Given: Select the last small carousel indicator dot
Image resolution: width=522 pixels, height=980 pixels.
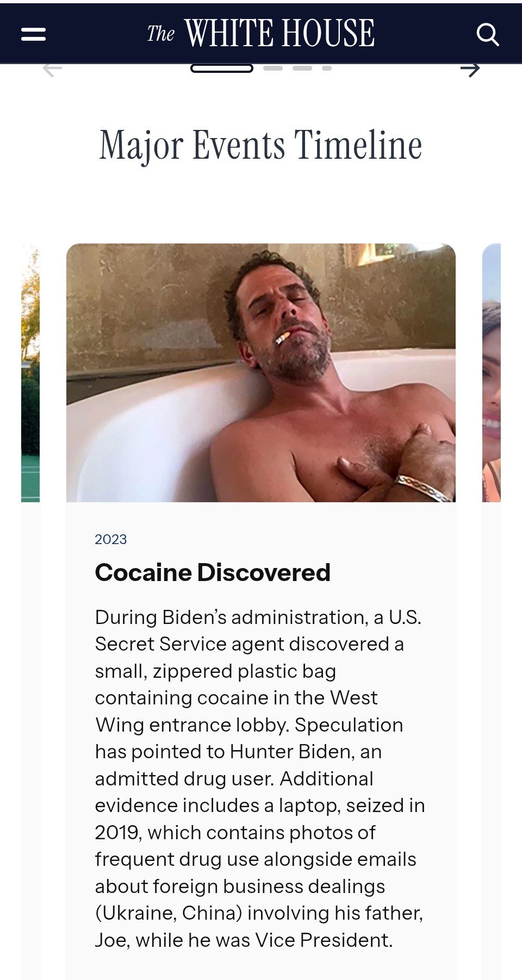Looking at the screenshot, I should click(327, 68).
